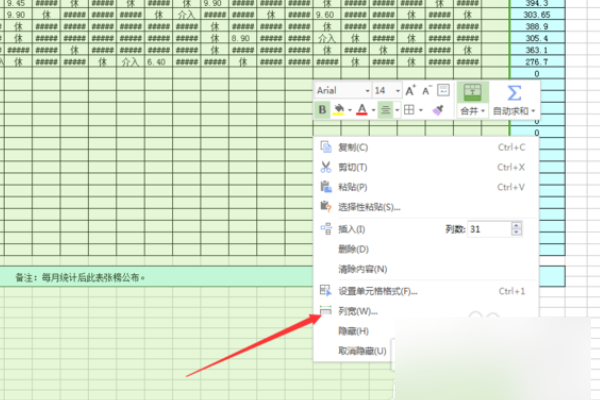Increase font size with the A+ icon
This screenshot has width=600, height=400.
point(410,91)
